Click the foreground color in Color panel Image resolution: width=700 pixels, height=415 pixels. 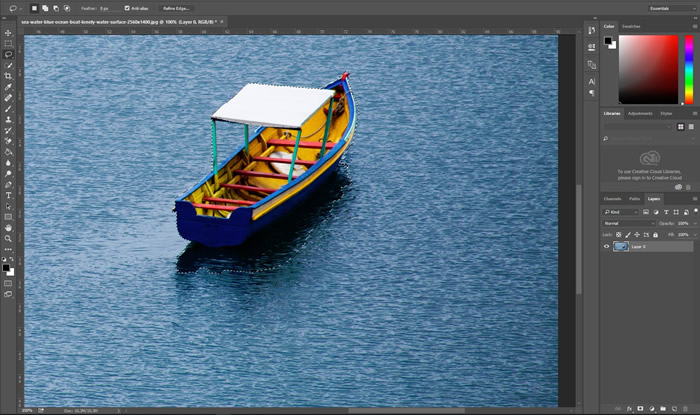coord(608,41)
